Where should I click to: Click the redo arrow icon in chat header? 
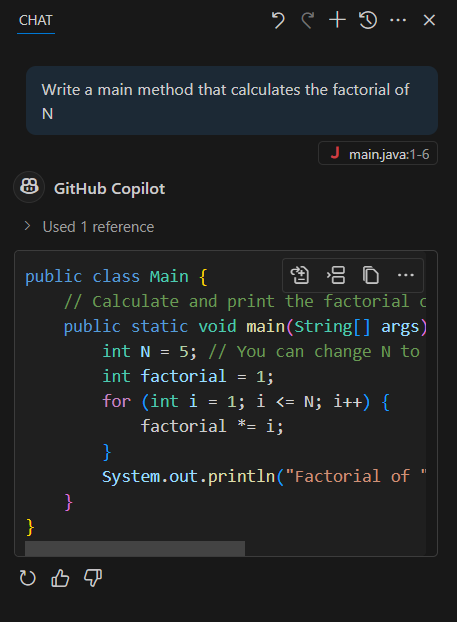(307, 20)
